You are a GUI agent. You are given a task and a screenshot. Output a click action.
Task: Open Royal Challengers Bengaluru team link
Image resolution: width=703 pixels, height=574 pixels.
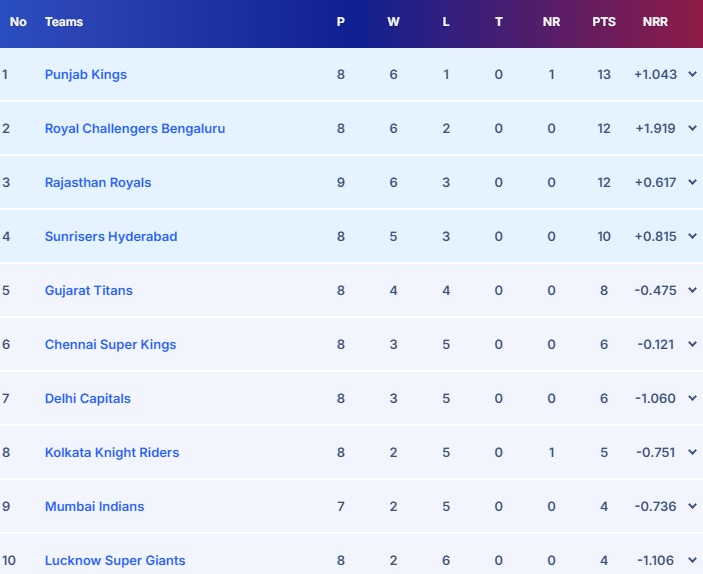(135, 129)
